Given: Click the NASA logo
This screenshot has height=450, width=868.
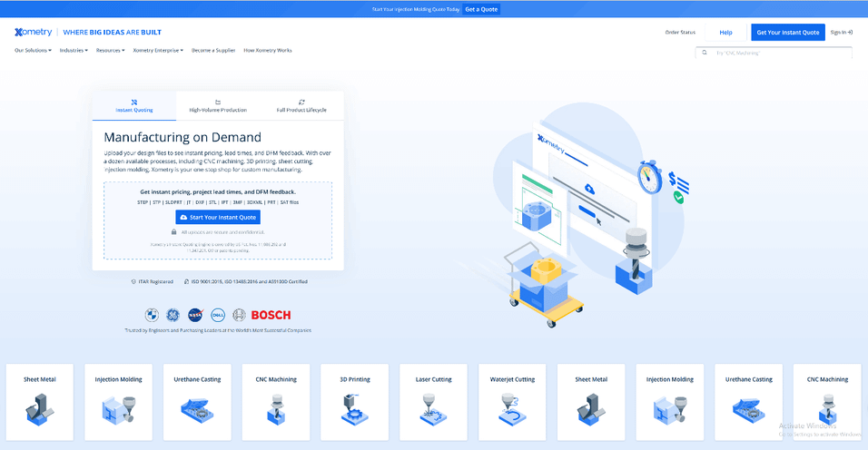Looking at the screenshot, I should [195, 315].
